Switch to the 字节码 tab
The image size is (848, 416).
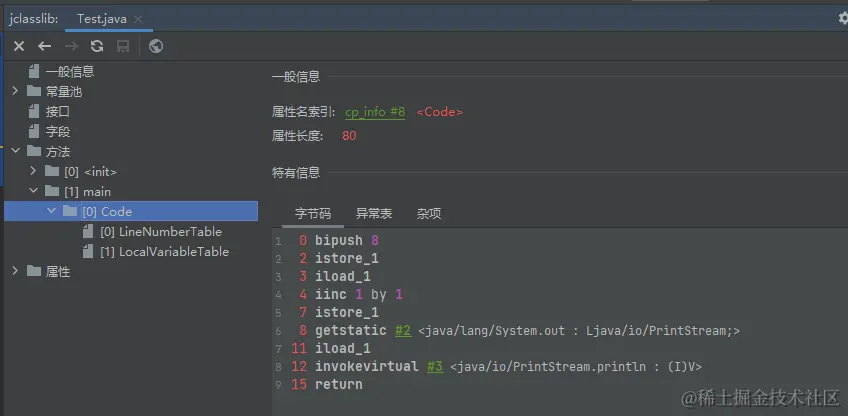[313, 213]
